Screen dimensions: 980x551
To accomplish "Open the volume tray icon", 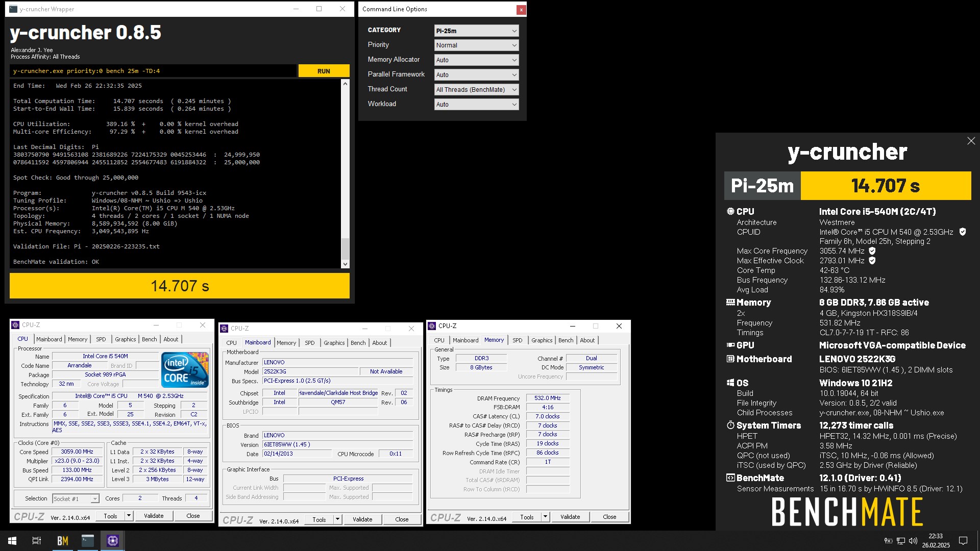I will tap(913, 541).
